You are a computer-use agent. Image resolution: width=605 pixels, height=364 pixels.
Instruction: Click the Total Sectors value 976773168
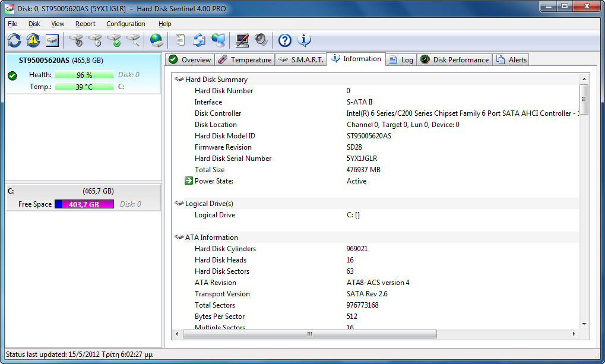pyautogui.click(x=362, y=305)
